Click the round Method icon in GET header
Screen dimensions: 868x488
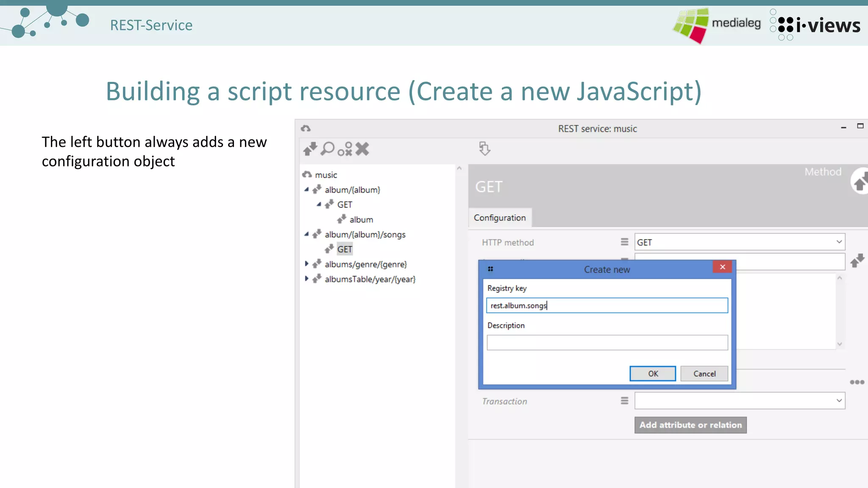(860, 181)
